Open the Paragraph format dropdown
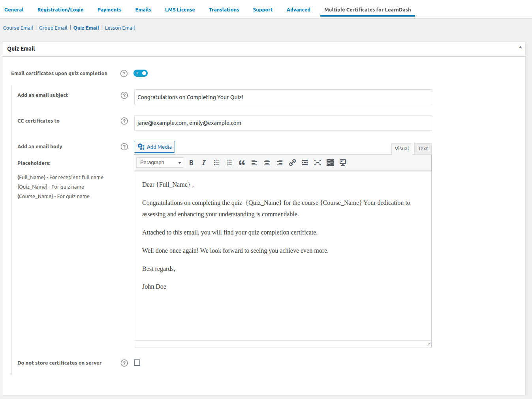Screen dimensions: 532x399 pos(160,163)
